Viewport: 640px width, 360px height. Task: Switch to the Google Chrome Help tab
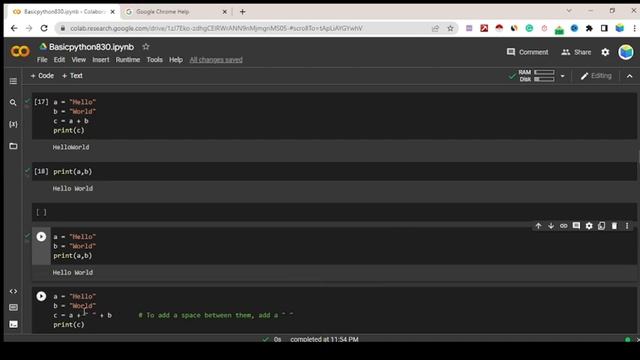(175, 12)
